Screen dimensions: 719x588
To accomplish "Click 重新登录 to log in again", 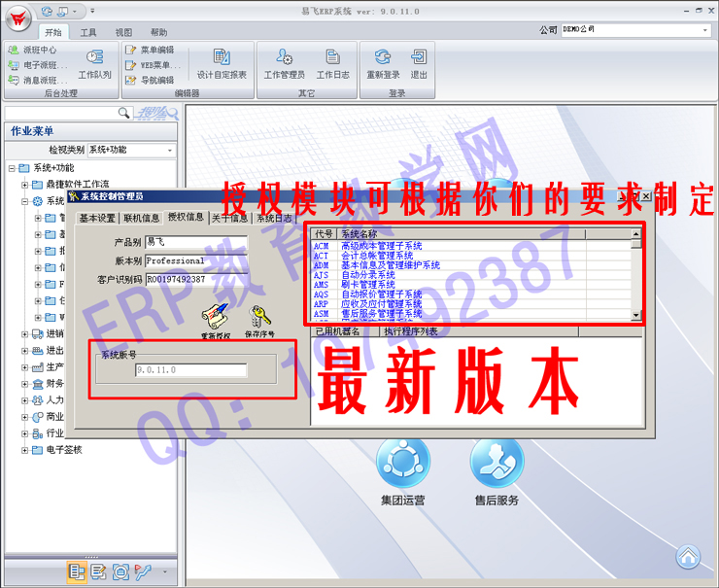I will click(383, 64).
